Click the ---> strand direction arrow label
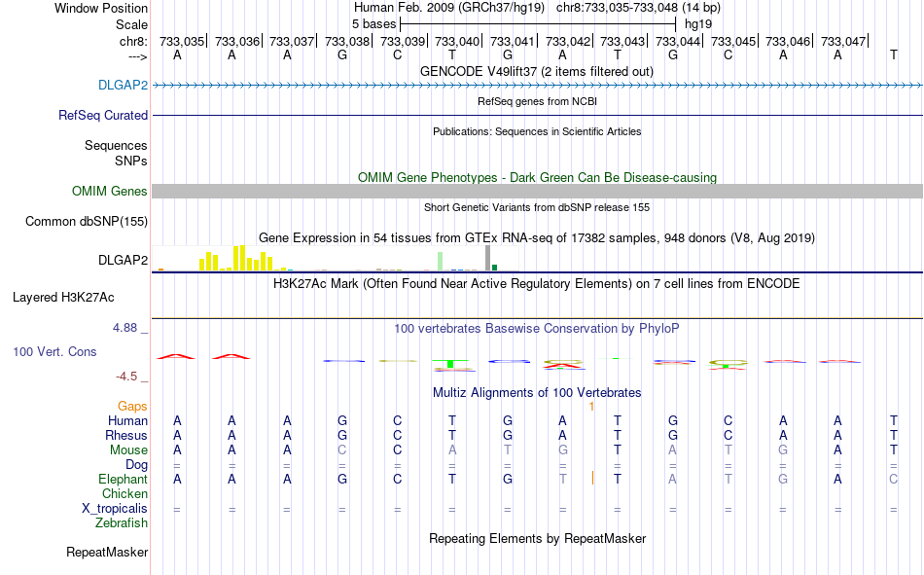The width and height of the screenshot is (924, 575). coord(137,56)
